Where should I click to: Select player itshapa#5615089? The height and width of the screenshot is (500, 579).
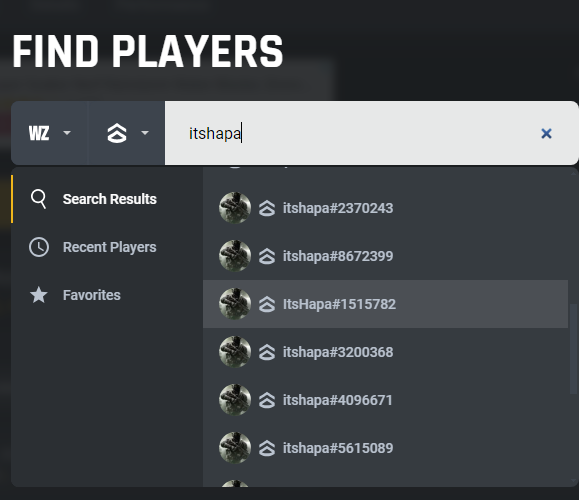click(386, 448)
